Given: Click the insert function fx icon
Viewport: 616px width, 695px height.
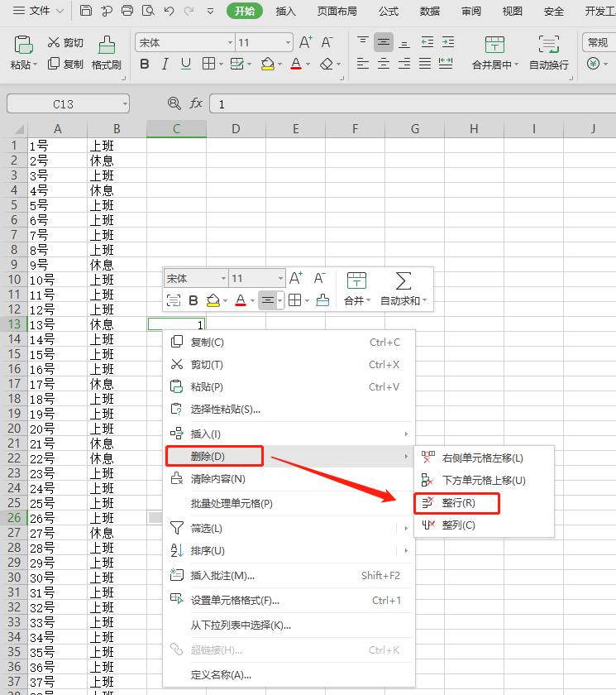Looking at the screenshot, I should point(196,103).
